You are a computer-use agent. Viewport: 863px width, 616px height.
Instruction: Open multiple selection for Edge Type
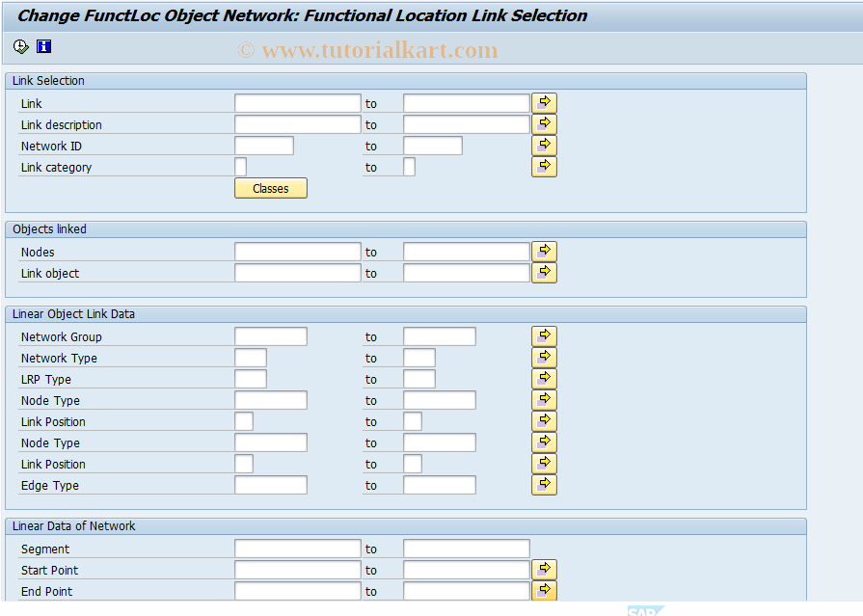coord(545,485)
